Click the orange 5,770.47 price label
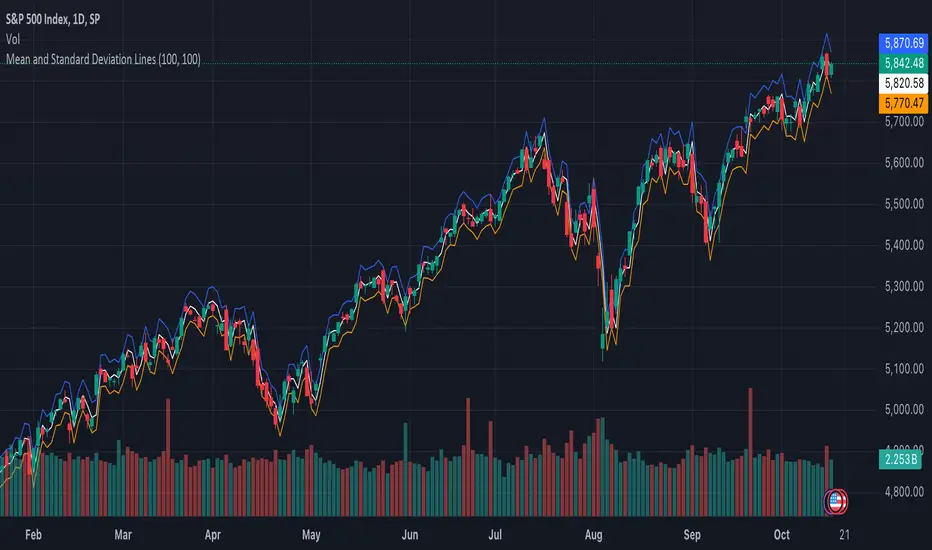The image size is (932, 550). (x=903, y=103)
